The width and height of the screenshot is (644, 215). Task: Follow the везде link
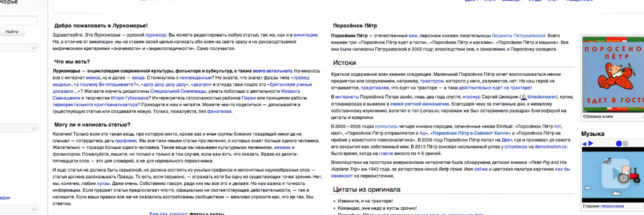pyautogui.click(x=138, y=78)
